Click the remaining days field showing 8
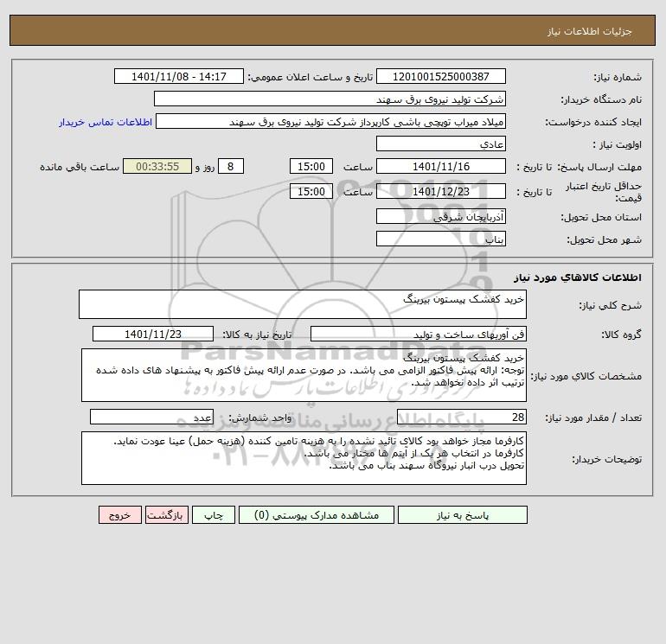The image size is (666, 644). (231, 167)
